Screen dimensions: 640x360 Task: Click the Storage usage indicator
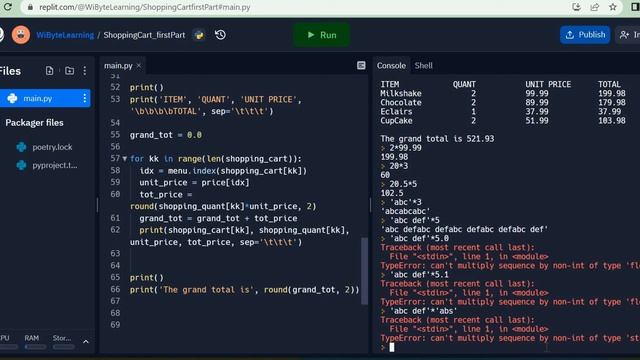point(63,342)
